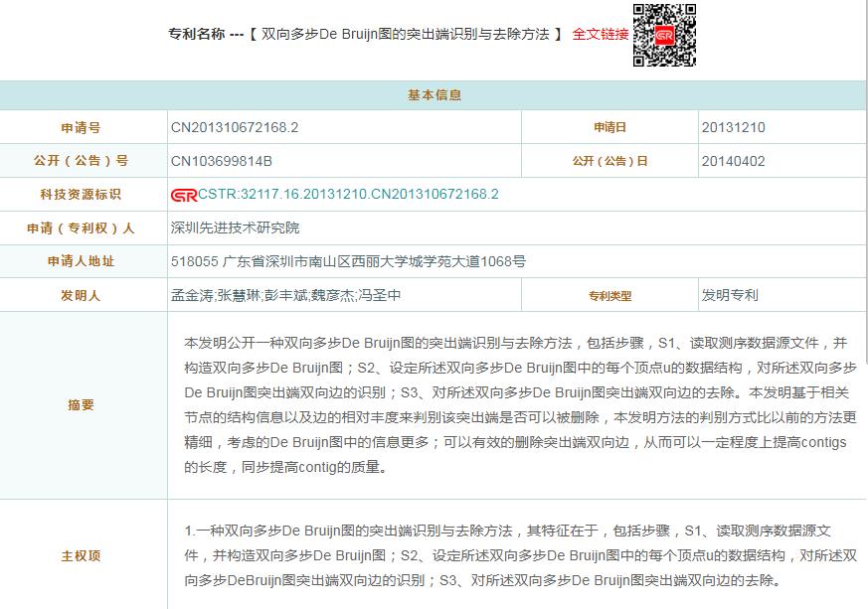Click the 专利类型 field label
868x609 pixels.
pyautogui.click(x=609, y=296)
